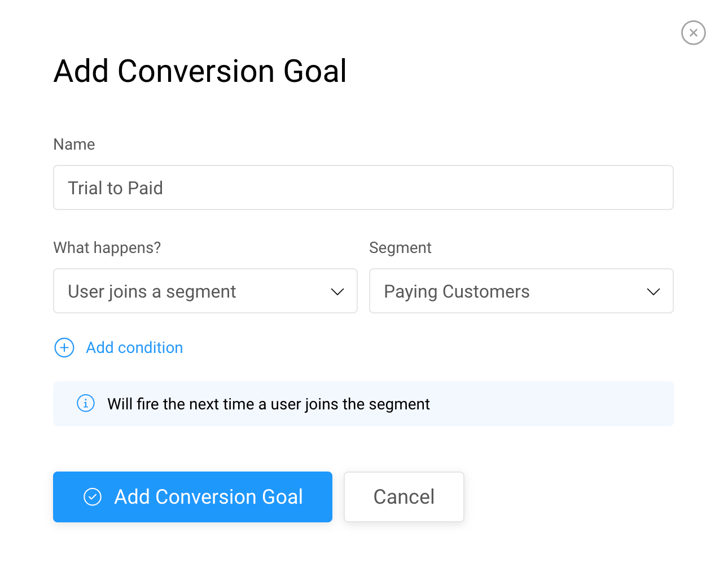This screenshot has height=576, width=728.
Task: Click the 'Add Conversion Goal' dialog heading
Action: tap(200, 71)
